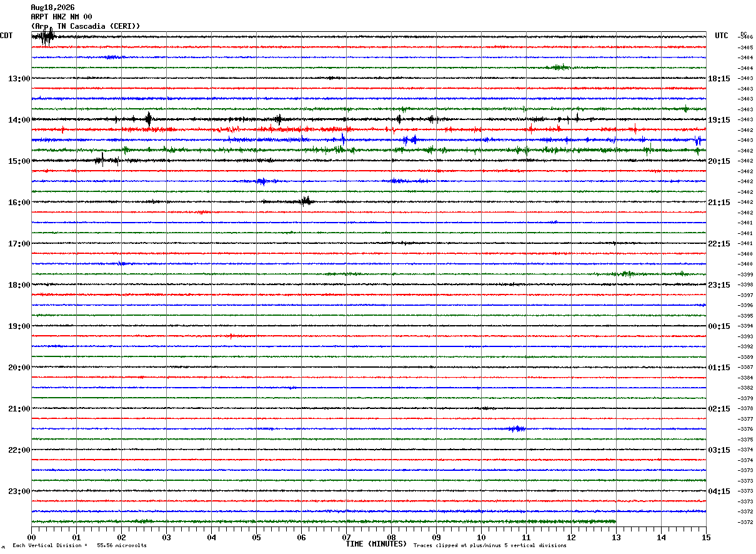Click the ARPT HNZ NM 00 station label
This screenshot has width=756, height=554.
click(x=61, y=17)
